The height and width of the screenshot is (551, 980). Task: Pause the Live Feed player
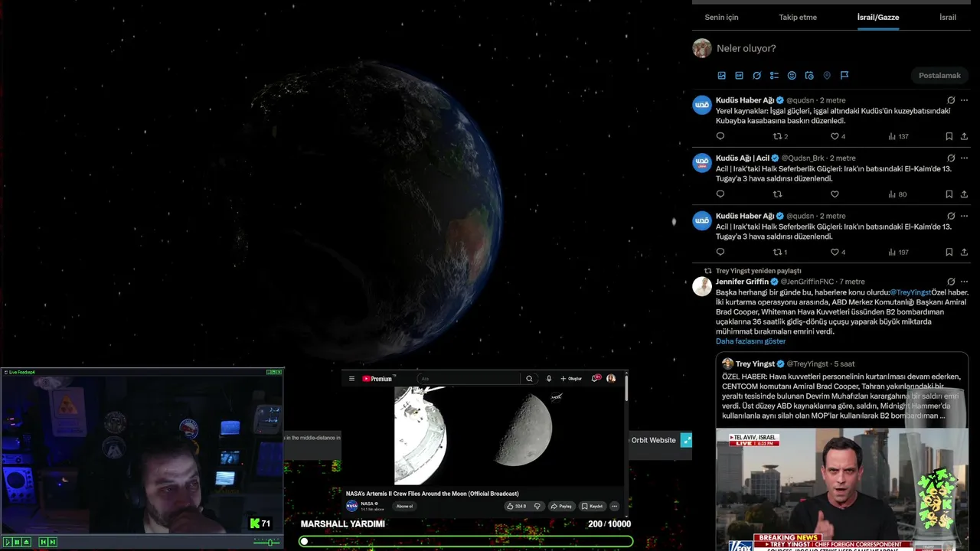point(17,542)
